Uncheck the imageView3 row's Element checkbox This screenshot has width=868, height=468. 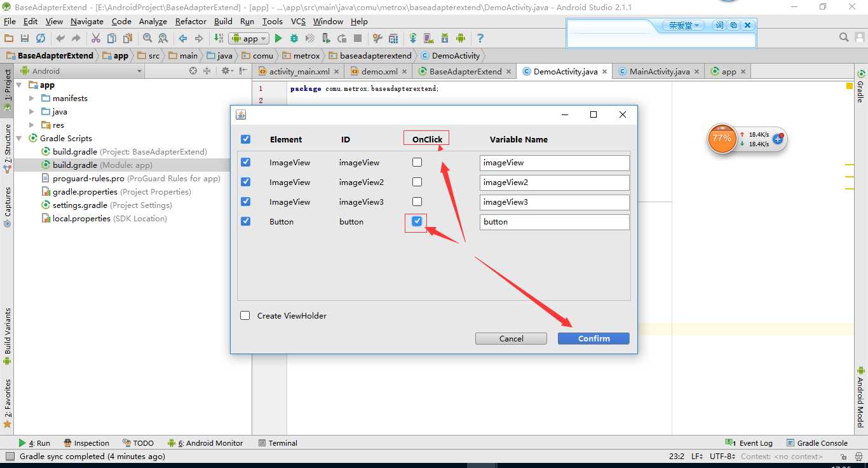pos(246,202)
